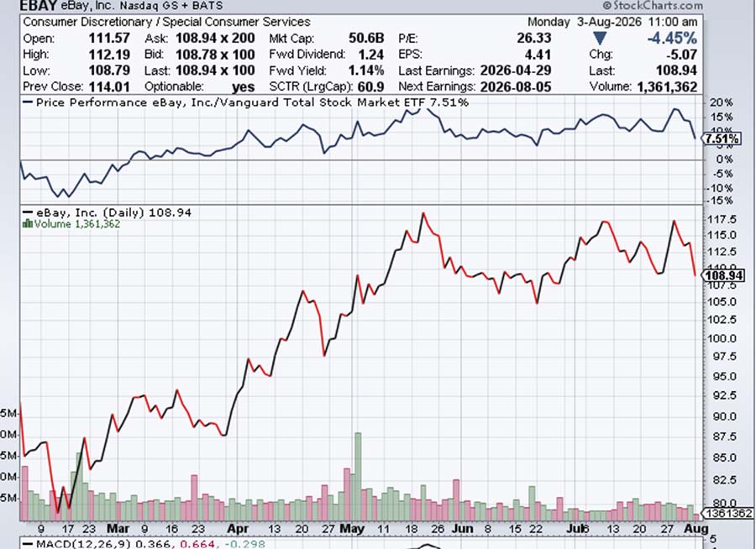The image size is (756, 549).
Task: Click the Monday 3-Aug-2026 11:00 am timestamp
Action: [612, 22]
